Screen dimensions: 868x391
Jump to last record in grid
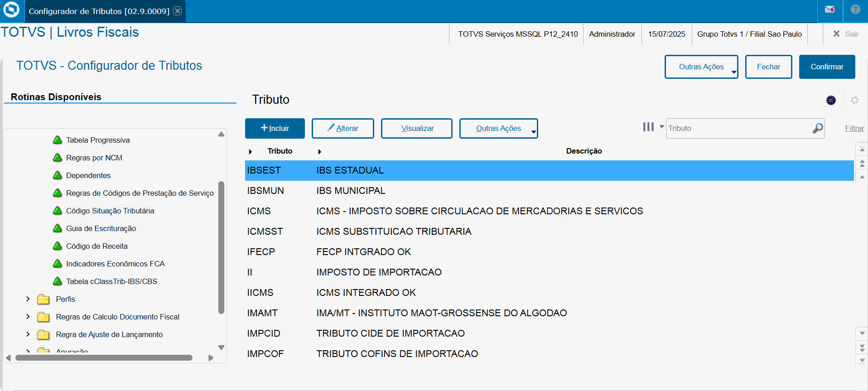(862, 361)
